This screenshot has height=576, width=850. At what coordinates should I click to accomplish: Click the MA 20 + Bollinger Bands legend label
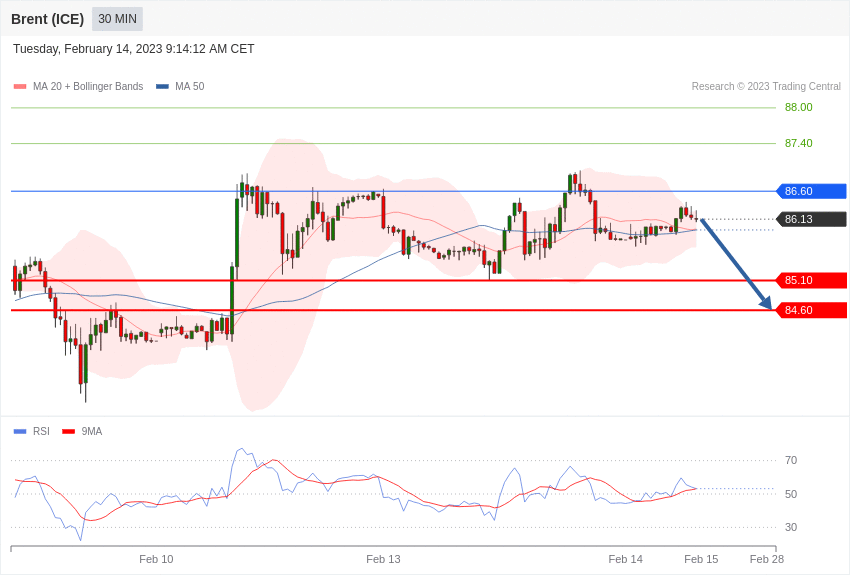tap(88, 87)
